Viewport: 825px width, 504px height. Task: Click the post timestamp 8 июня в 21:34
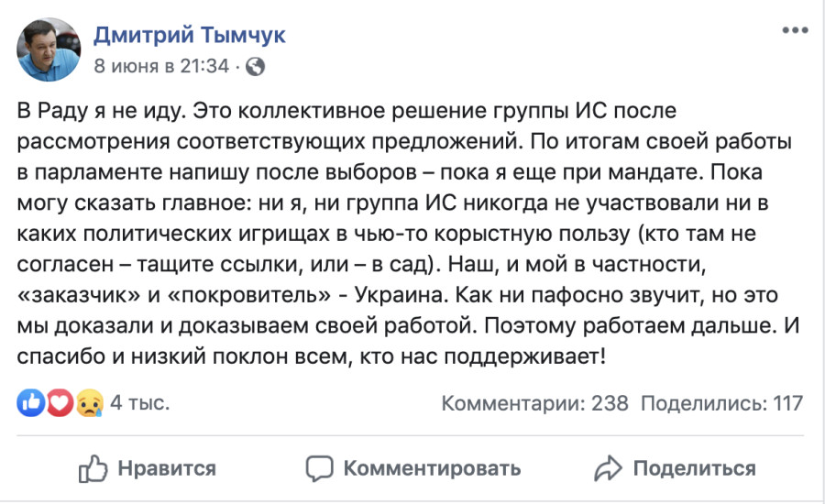coord(162,66)
